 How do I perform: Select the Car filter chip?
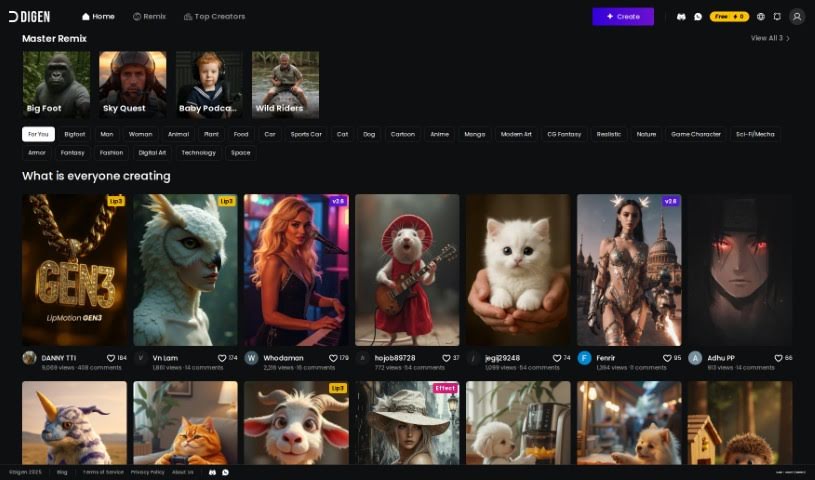(270, 134)
